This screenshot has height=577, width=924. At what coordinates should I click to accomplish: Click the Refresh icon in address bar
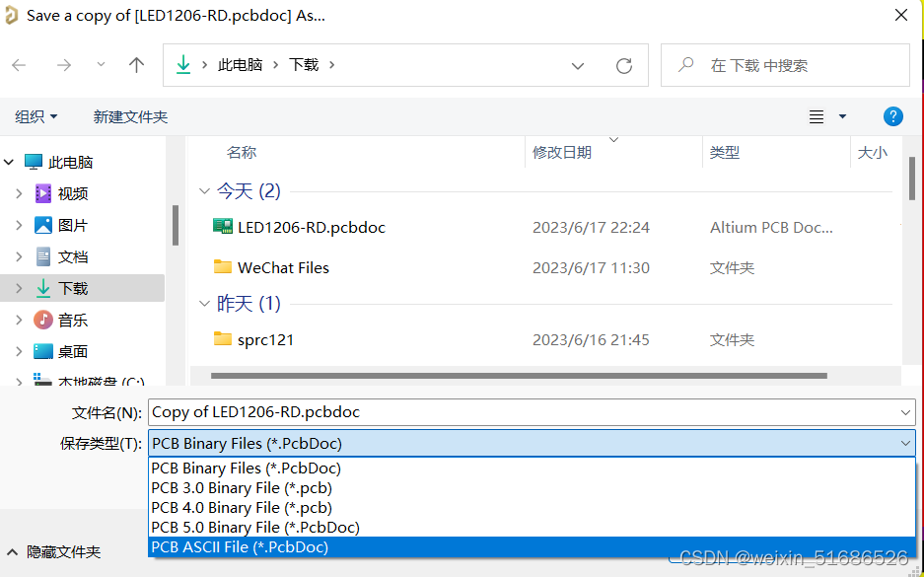(623, 65)
